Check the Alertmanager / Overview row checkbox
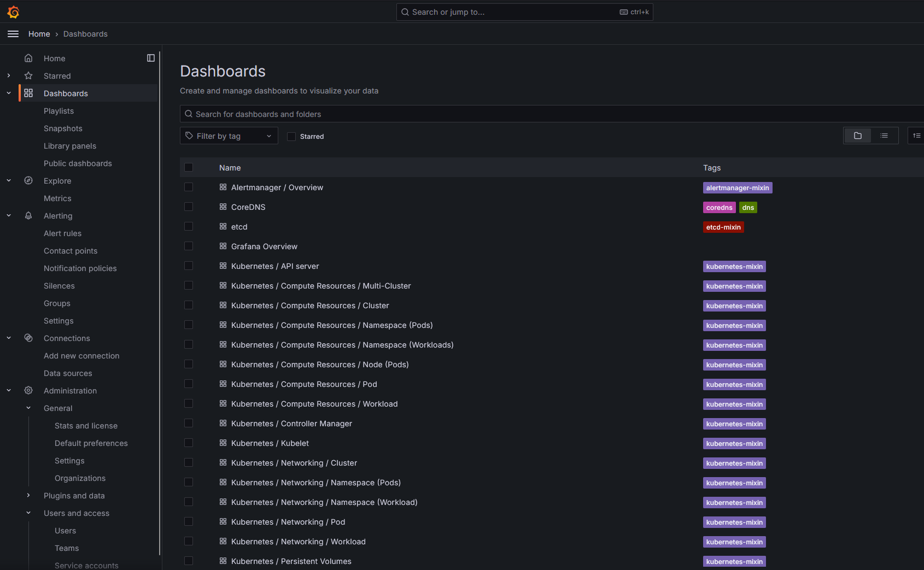 click(189, 187)
